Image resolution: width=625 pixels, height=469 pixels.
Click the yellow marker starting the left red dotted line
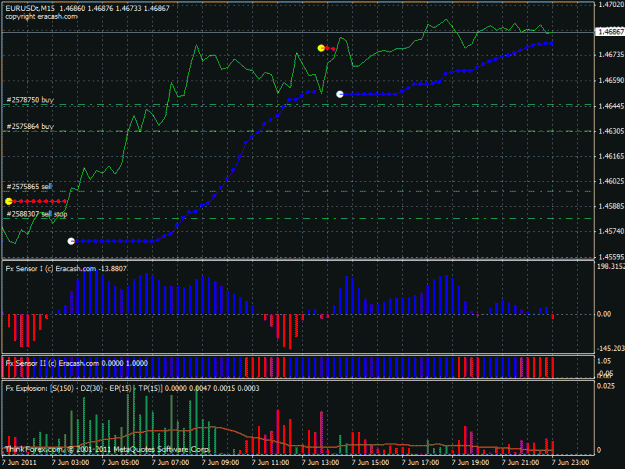tap(9, 201)
